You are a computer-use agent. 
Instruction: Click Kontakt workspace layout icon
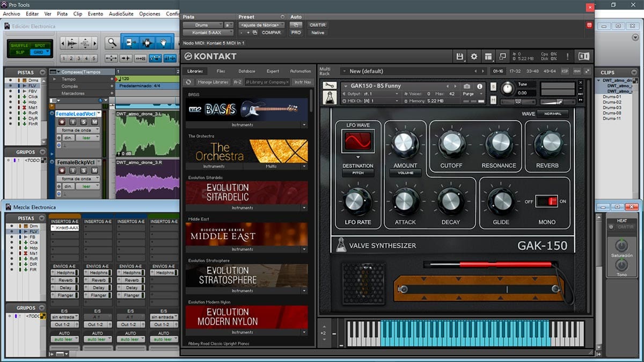(488, 56)
